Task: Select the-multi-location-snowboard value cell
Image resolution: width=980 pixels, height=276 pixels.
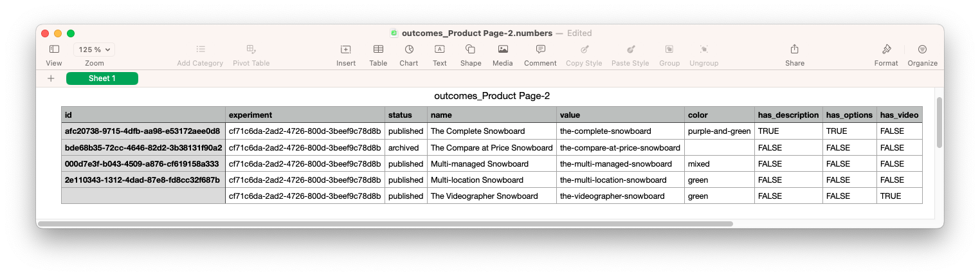Action: (621, 179)
